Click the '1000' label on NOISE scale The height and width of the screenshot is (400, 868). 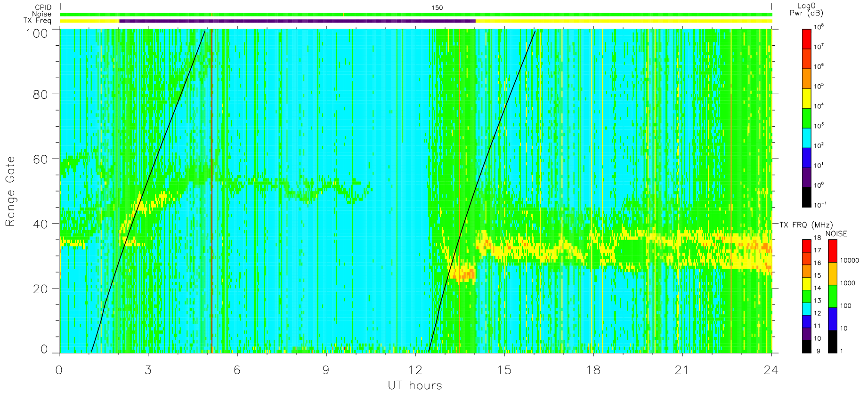(848, 283)
